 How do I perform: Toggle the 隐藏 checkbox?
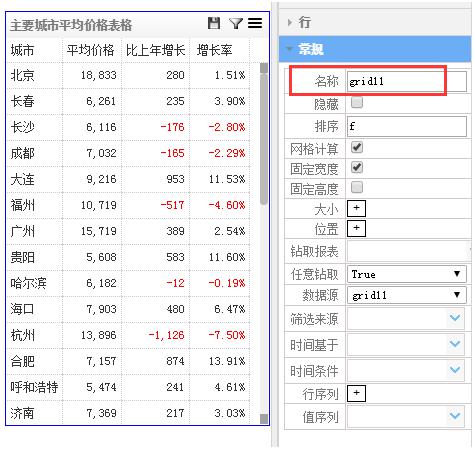[x=357, y=102]
